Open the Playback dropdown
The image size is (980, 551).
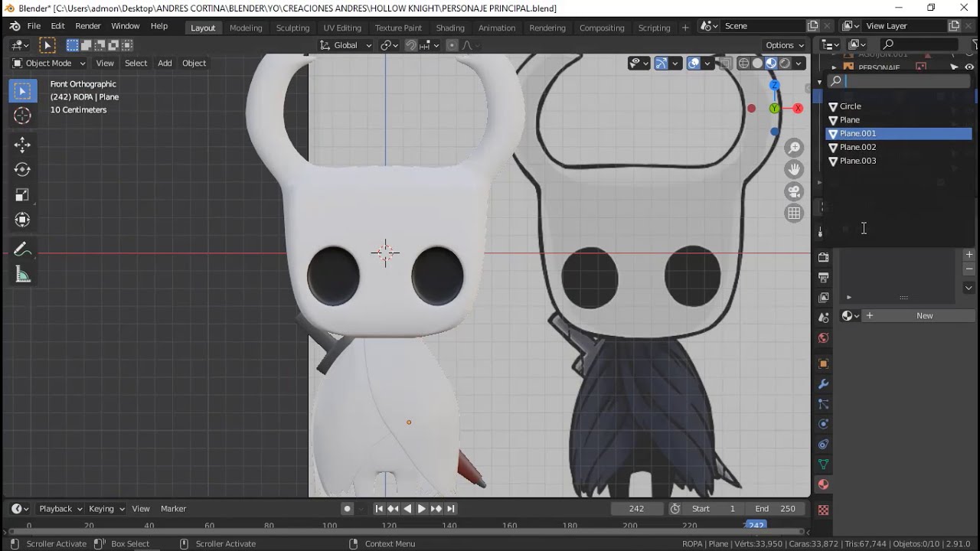tap(60, 508)
